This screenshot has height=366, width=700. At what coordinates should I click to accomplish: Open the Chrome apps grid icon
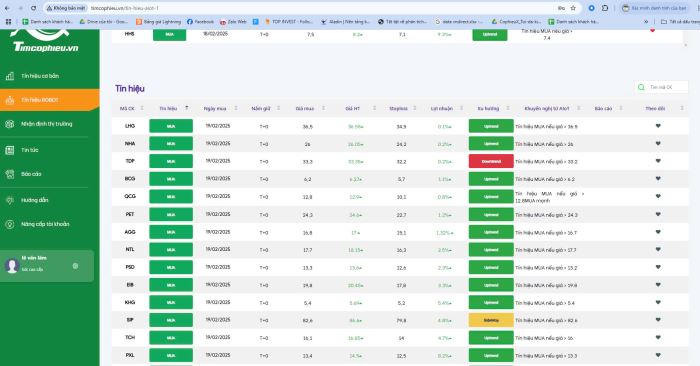(x=8, y=21)
